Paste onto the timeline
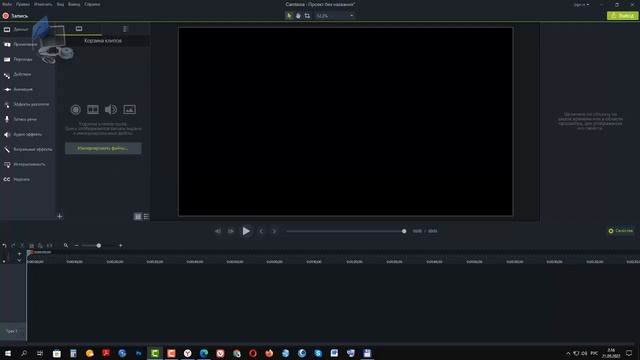 40,246
